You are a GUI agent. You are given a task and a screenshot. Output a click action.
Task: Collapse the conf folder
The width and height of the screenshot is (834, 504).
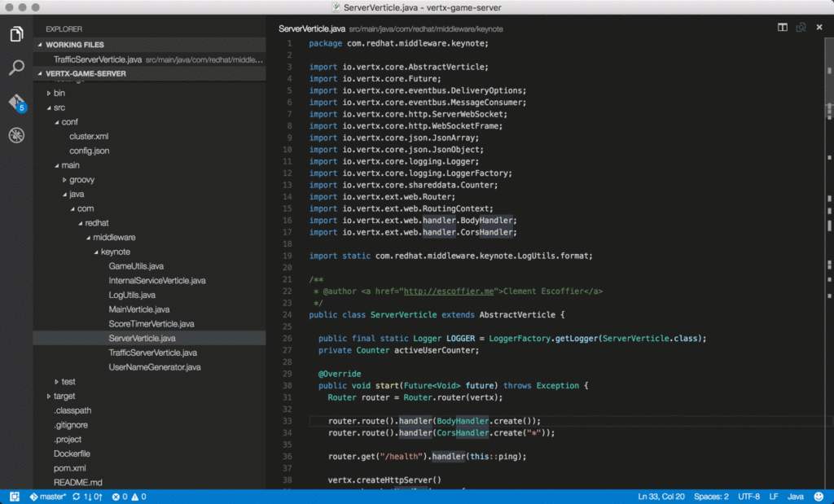click(x=69, y=122)
